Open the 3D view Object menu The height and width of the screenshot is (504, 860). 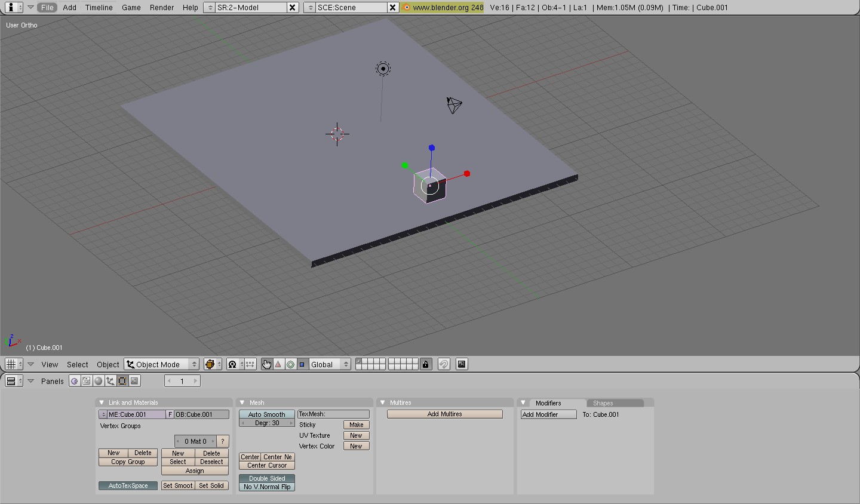coord(108,364)
